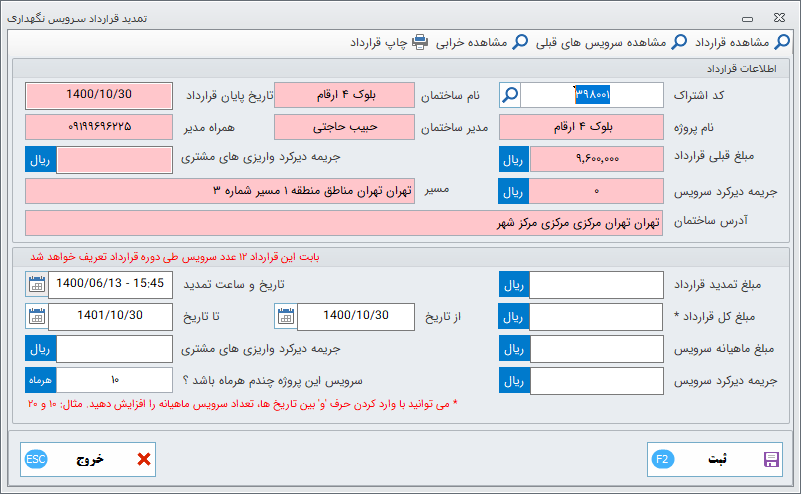
Task: Click the مبلغ ماهیانه سرویس input field
Action: (596, 349)
